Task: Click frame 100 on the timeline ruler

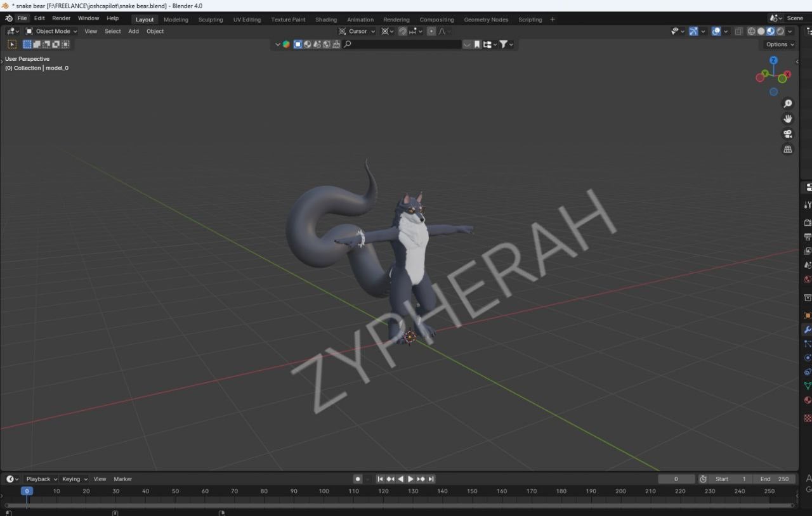Action: 324,491
